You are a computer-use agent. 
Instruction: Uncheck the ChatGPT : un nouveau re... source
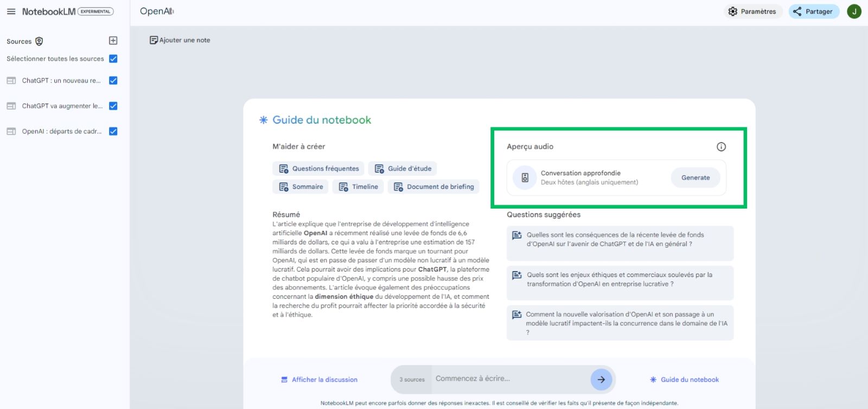(113, 80)
